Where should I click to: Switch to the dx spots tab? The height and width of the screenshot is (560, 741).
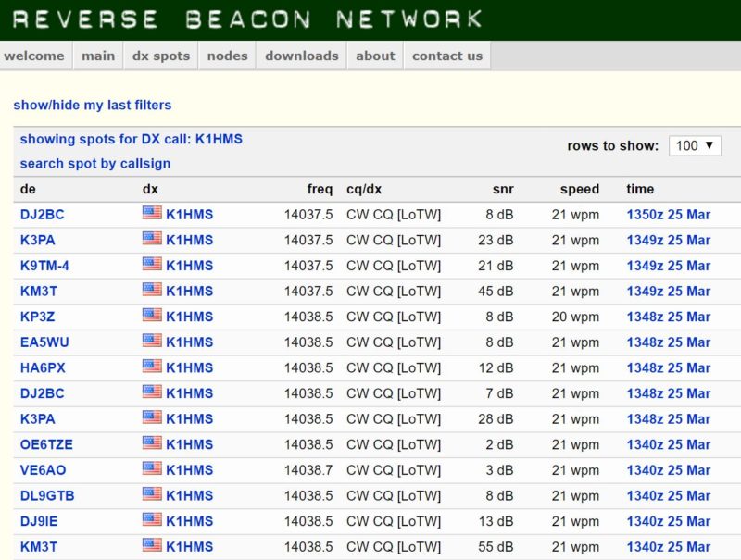click(160, 56)
